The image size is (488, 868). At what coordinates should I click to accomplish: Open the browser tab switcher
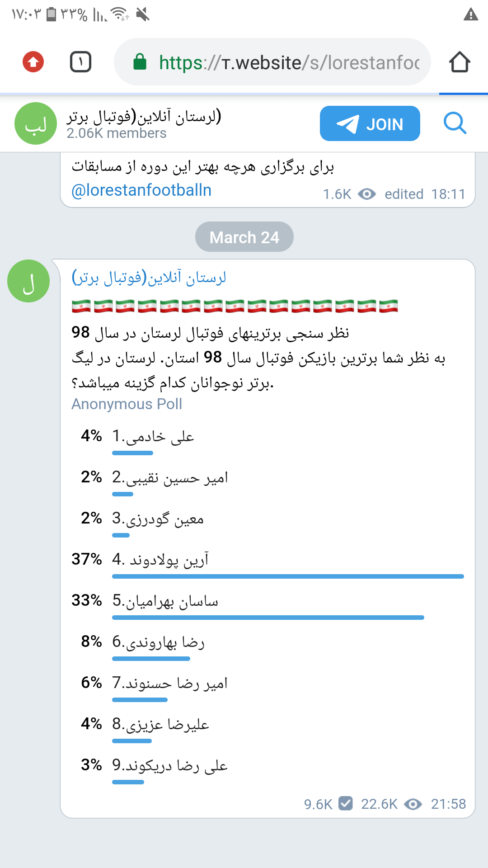point(81,62)
